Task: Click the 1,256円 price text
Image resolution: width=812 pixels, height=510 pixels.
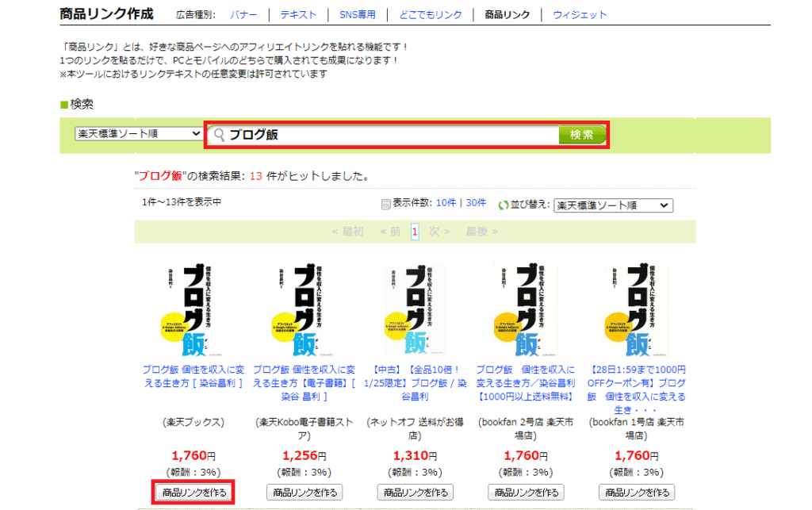Action: 304,455
